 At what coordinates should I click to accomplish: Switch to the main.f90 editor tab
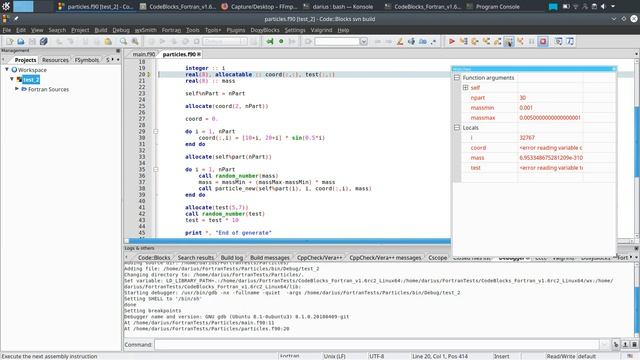[143, 54]
